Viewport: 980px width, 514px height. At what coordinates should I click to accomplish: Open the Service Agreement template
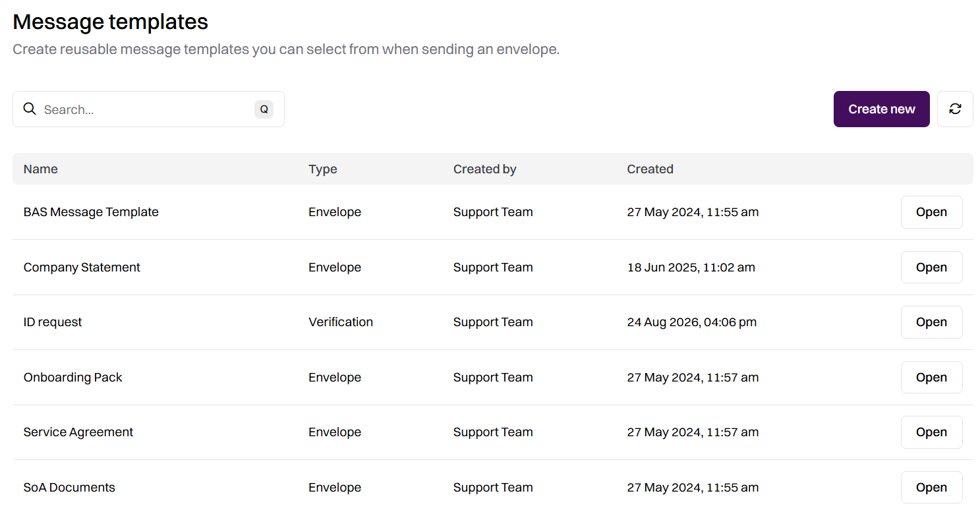click(x=931, y=432)
